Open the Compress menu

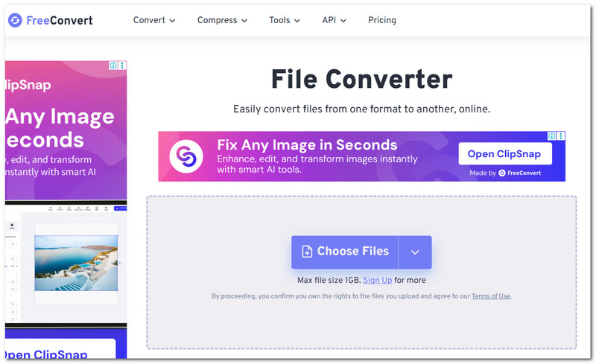coord(222,20)
